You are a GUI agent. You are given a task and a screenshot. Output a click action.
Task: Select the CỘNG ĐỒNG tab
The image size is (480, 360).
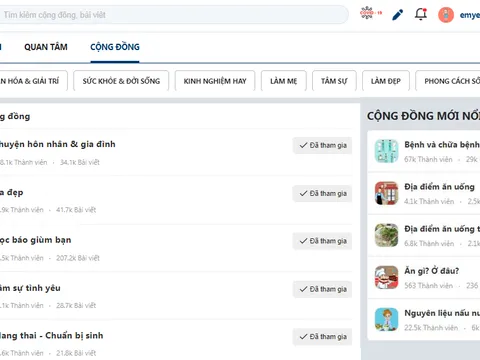point(115,47)
